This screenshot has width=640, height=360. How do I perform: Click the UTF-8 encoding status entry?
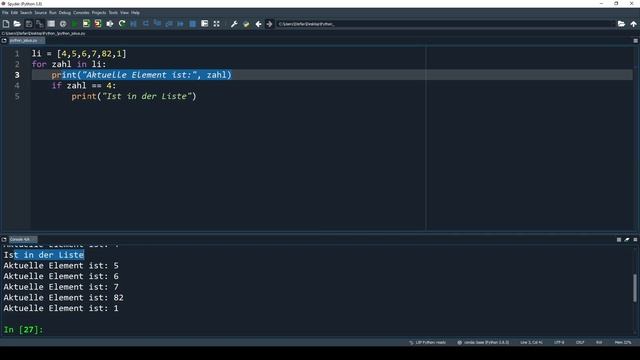pos(559,342)
